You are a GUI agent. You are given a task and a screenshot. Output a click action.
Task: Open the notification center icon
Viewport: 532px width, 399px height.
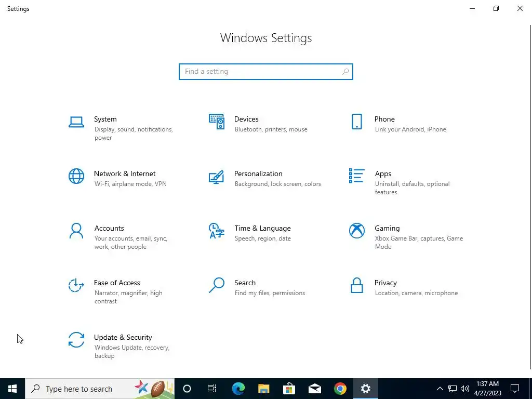click(515, 389)
